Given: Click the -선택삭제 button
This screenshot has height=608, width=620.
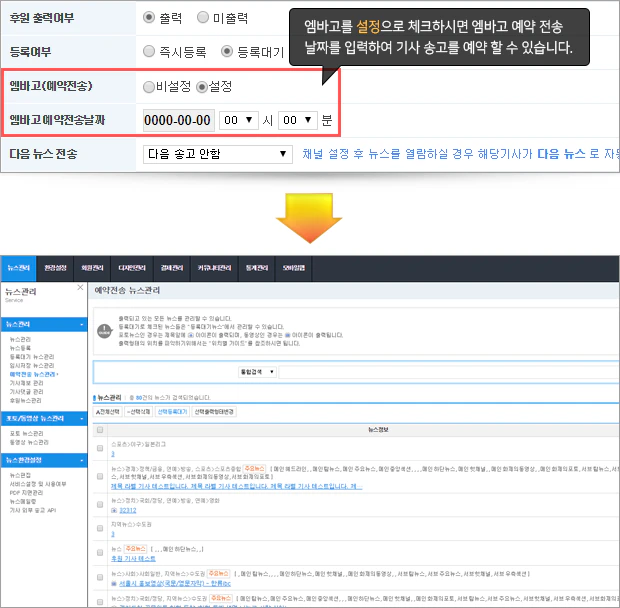Looking at the screenshot, I should (138, 412).
